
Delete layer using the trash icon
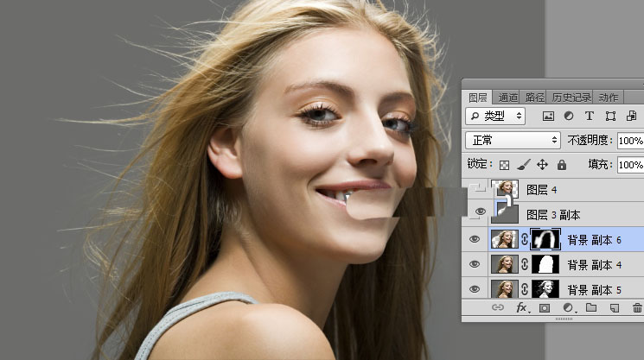[637, 307]
